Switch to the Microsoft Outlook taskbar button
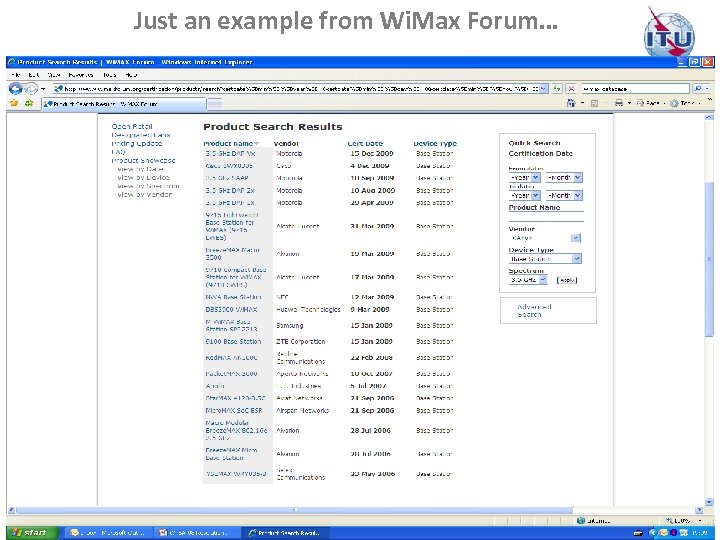720x540 pixels. [107, 533]
